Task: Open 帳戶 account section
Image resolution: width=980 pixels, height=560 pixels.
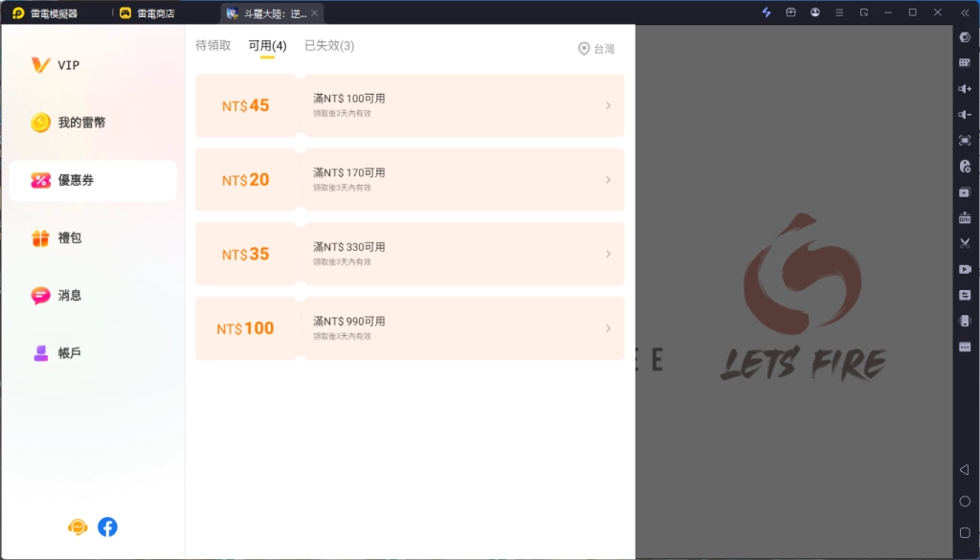Action: tap(56, 353)
